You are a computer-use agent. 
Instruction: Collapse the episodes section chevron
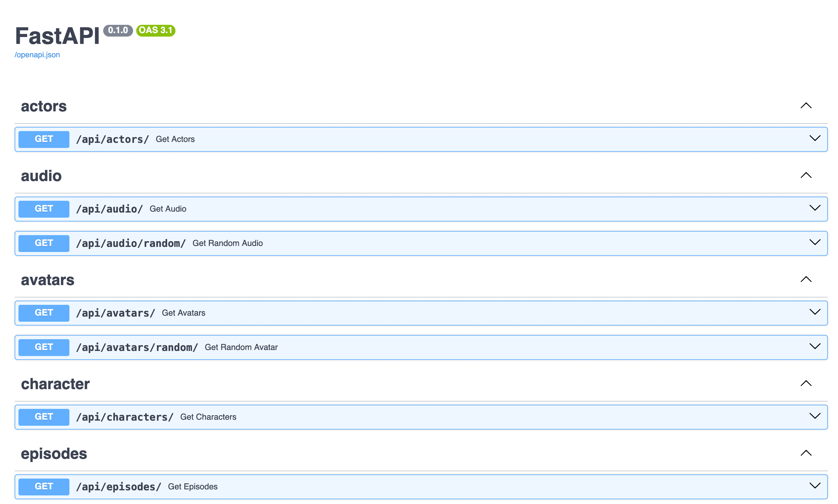[x=806, y=453]
